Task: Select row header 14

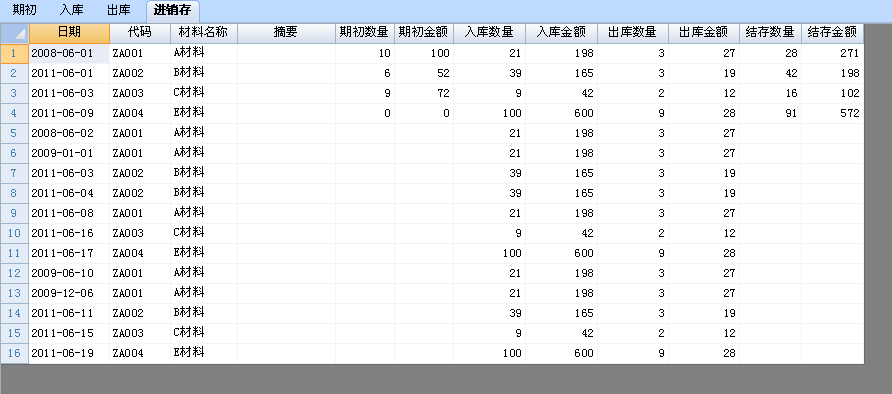Action: pyautogui.click(x=15, y=313)
